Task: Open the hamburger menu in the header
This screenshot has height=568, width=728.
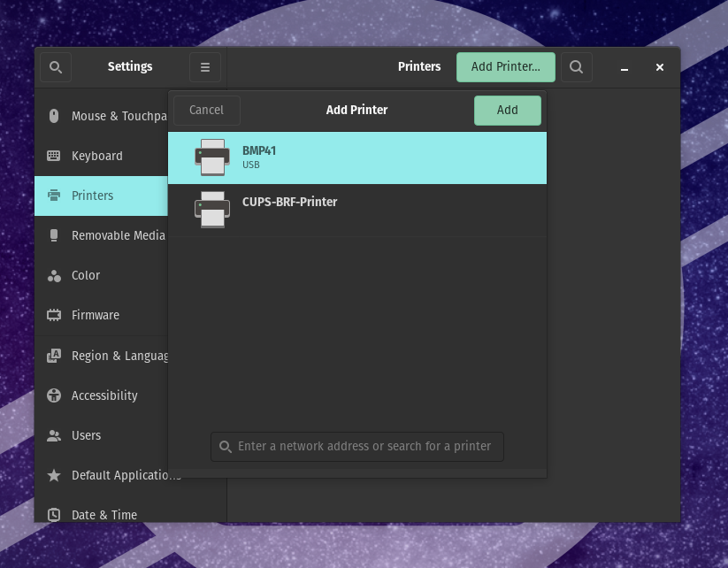Action: click(x=204, y=66)
